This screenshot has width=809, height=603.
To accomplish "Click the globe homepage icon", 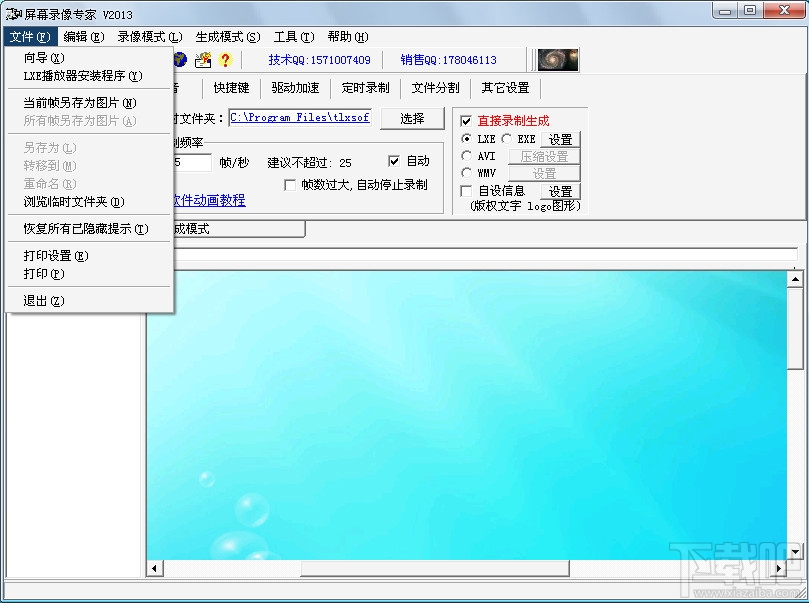I will [180, 60].
